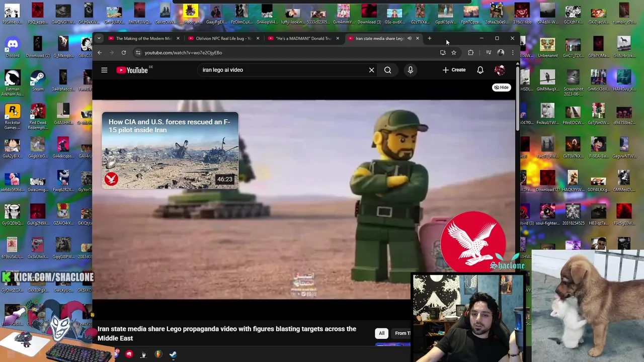This screenshot has width=644, height=362.
Task: Go back with the browser back arrow
Action: point(100,52)
